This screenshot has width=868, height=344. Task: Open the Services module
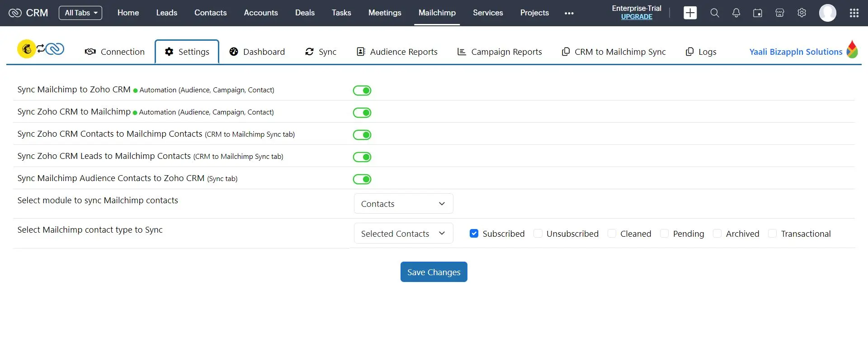click(x=488, y=13)
